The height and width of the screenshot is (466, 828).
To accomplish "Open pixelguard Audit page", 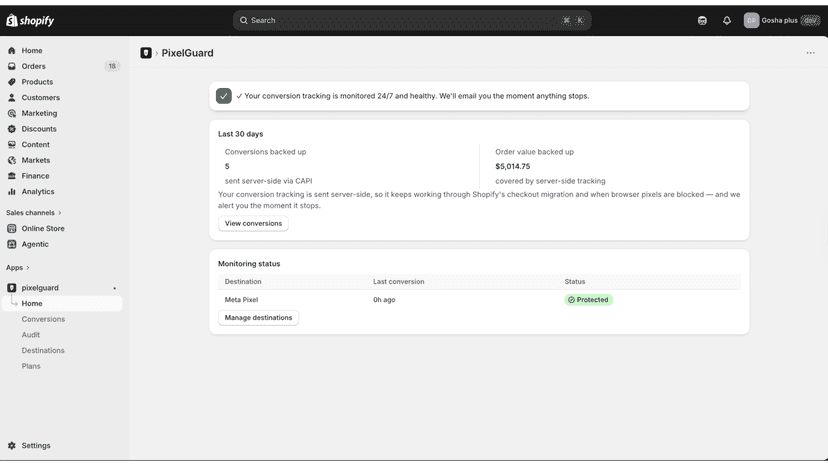I will tap(31, 334).
